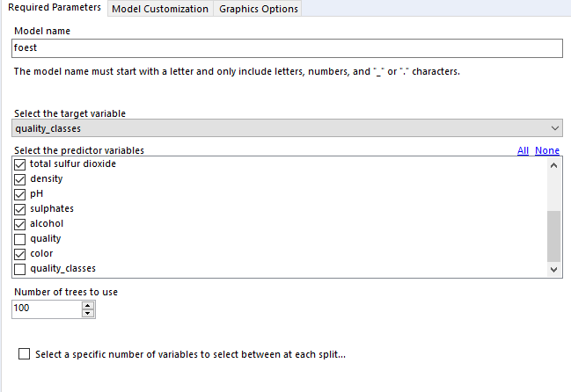Click the None link for predictors
The height and width of the screenshot is (392, 571).
[x=547, y=150]
